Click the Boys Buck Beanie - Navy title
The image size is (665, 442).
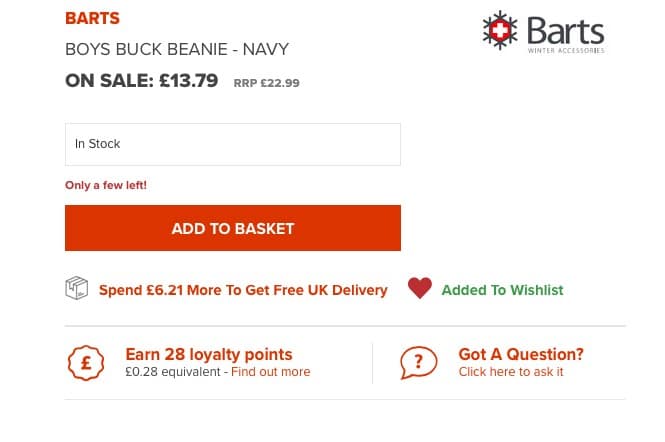click(177, 49)
